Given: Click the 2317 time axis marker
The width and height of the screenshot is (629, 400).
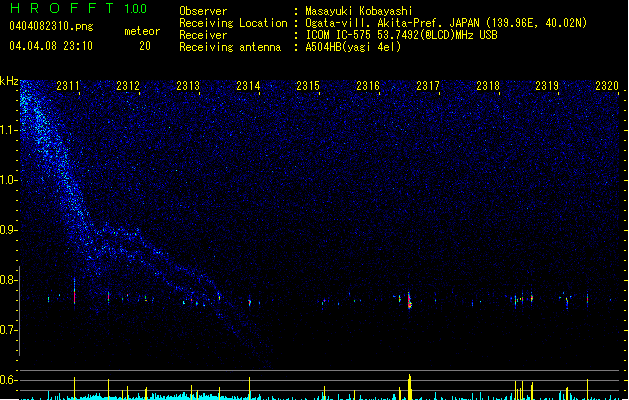Looking at the screenshot, I should 428,86.
